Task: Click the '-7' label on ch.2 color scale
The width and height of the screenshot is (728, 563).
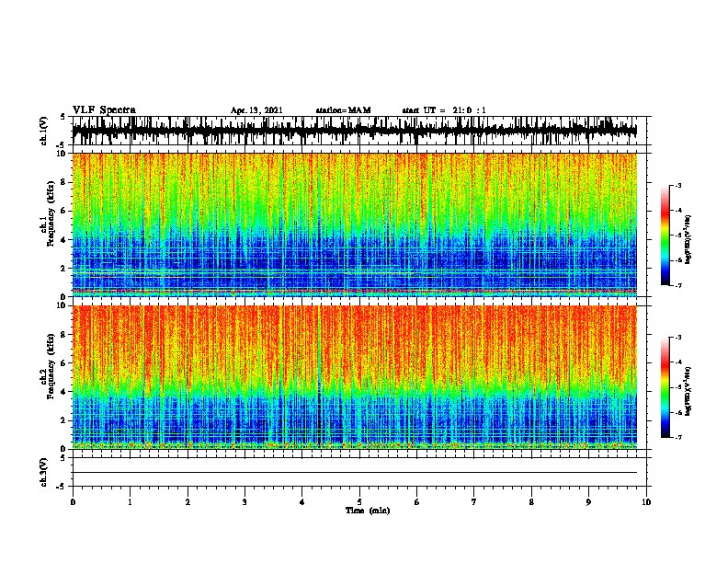Action: 677,437
